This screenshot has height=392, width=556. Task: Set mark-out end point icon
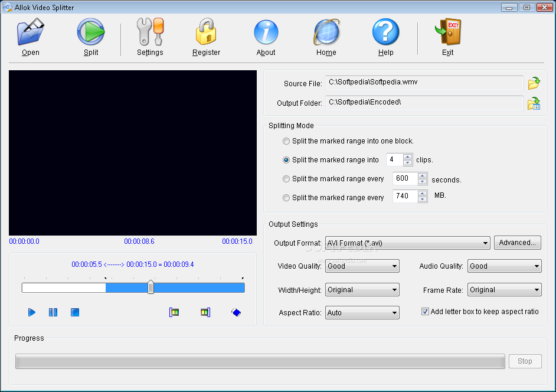(x=205, y=312)
